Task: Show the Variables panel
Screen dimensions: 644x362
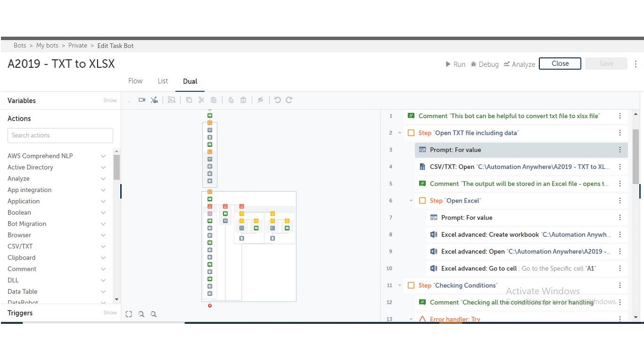Action: point(110,101)
